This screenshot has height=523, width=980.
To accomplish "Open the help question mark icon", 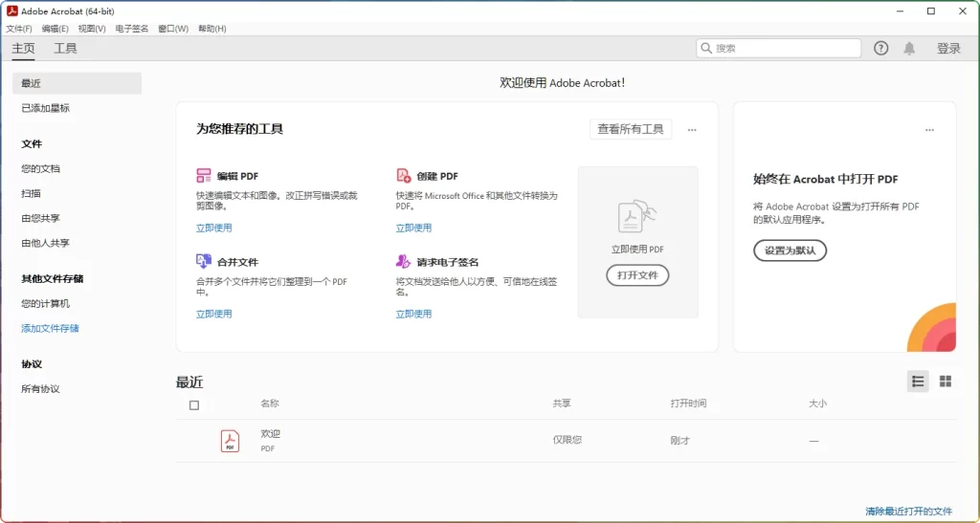I will point(880,49).
